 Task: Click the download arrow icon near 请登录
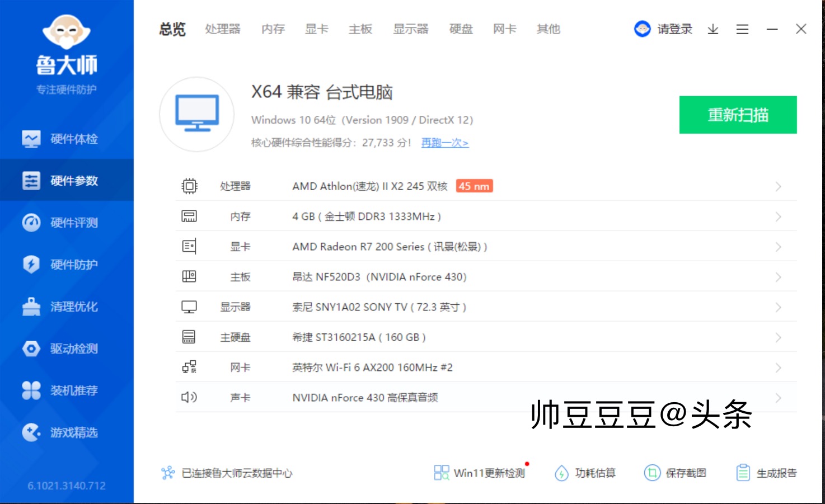click(x=712, y=29)
